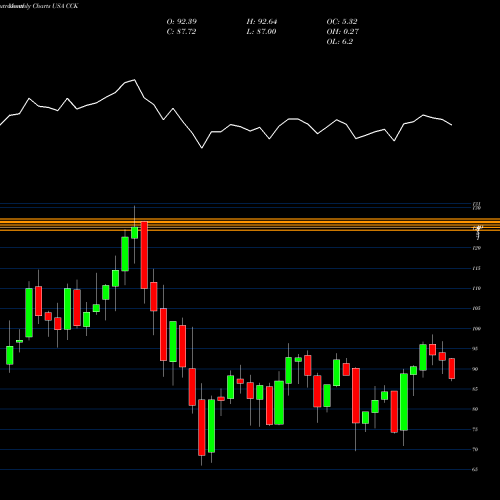The height and width of the screenshot is (500, 500).
Task: Click the 'O: 92.39' open value
Action: click(x=182, y=22)
